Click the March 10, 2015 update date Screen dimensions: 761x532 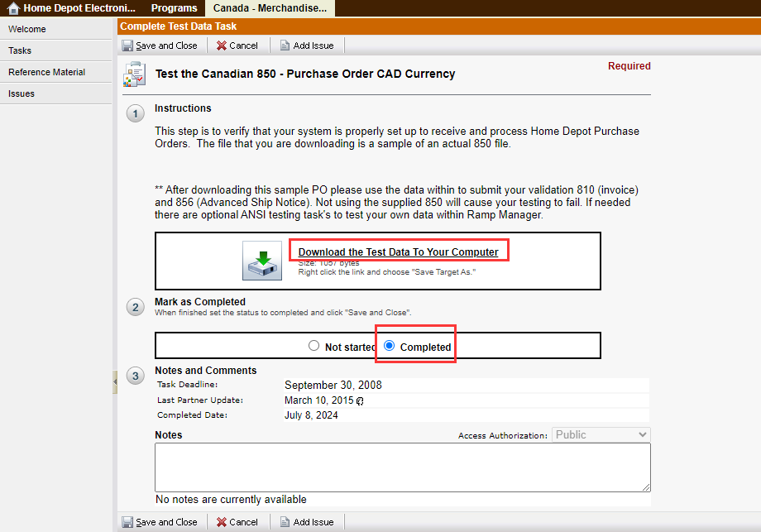[x=318, y=400]
